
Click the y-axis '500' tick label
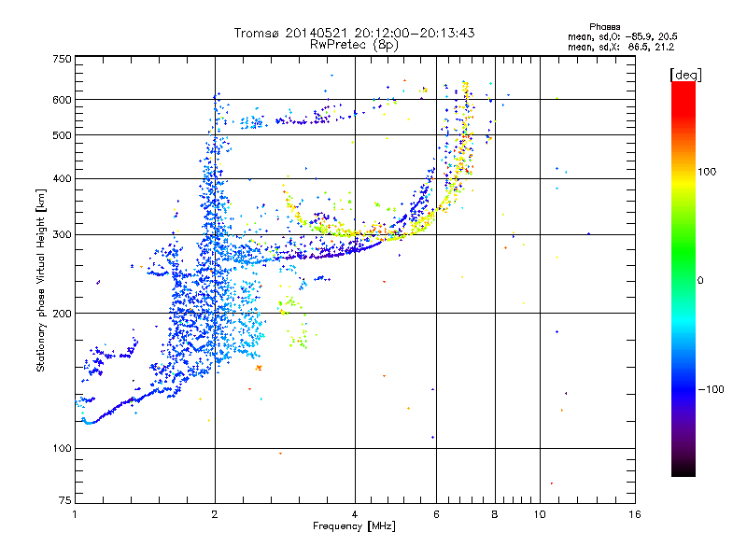coord(62,135)
